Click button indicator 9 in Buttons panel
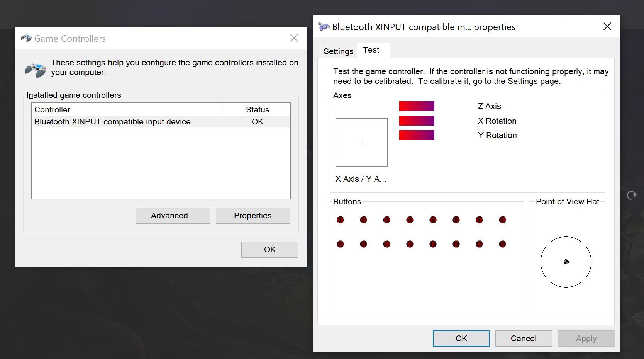The height and width of the screenshot is (359, 644). [x=340, y=244]
